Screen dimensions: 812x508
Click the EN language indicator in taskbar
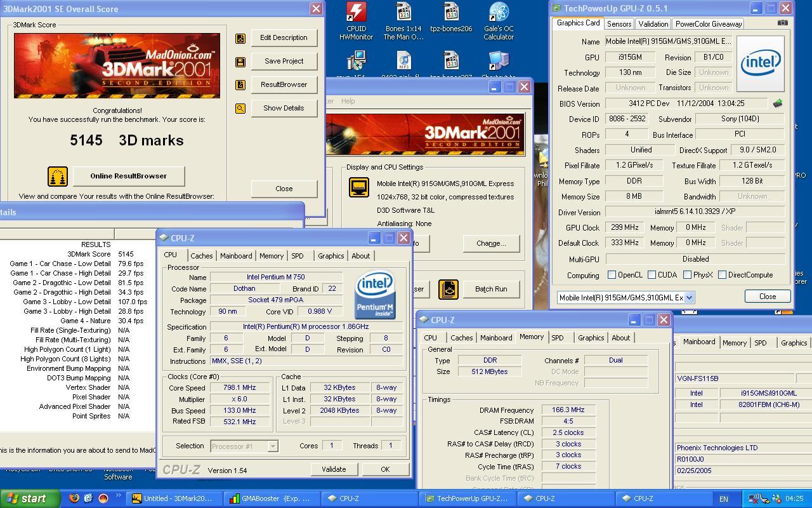click(x=723, y=499)
